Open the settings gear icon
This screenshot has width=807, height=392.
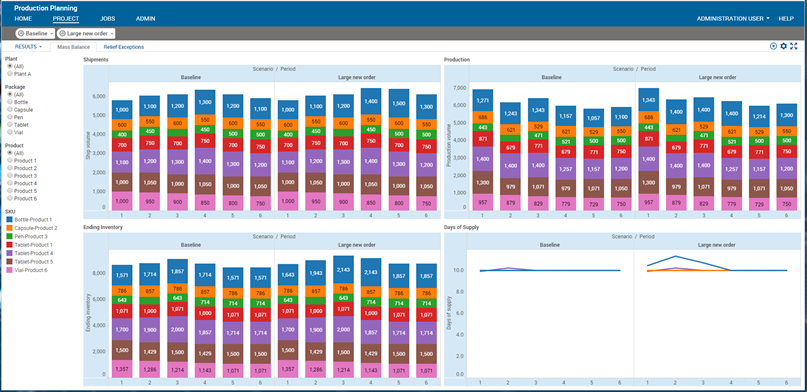tap(784, 46)
